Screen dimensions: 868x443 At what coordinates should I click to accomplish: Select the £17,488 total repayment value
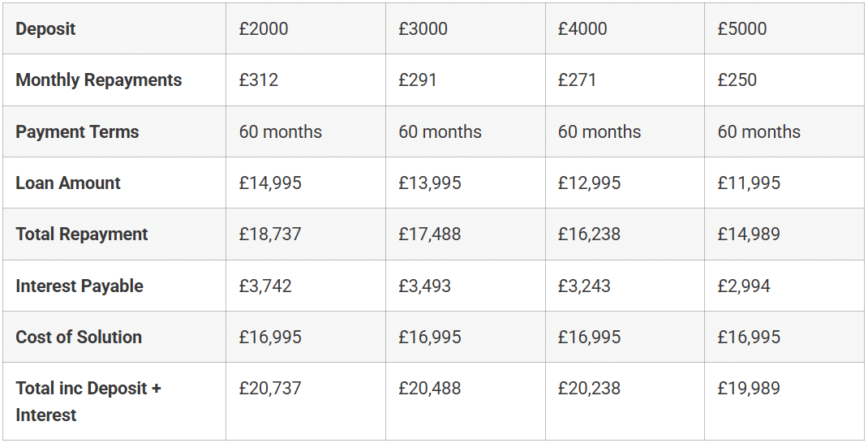pyautogui.click(x=430, y=234)
